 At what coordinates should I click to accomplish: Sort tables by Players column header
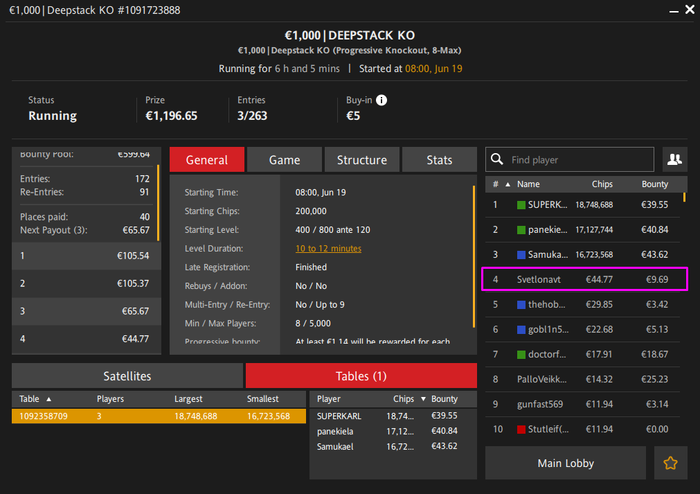110,399
